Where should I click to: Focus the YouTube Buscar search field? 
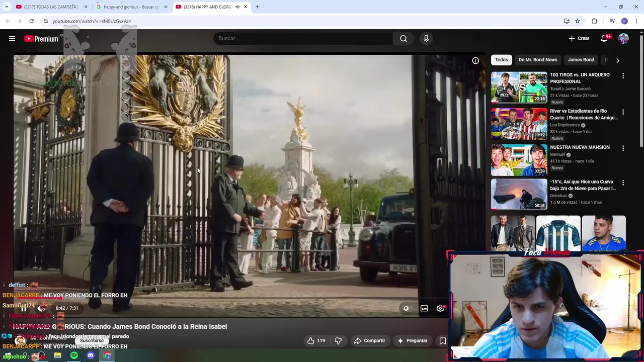coord(303,38)
